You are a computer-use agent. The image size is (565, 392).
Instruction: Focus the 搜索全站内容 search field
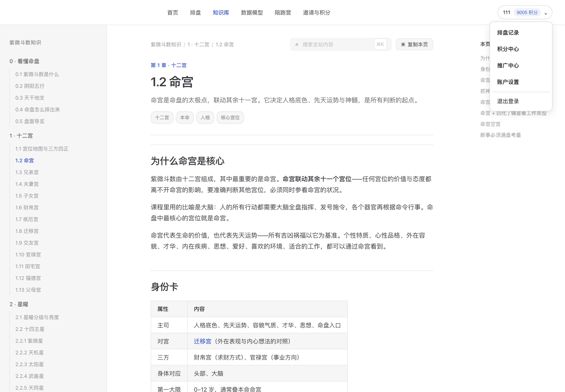click(341, 44)
